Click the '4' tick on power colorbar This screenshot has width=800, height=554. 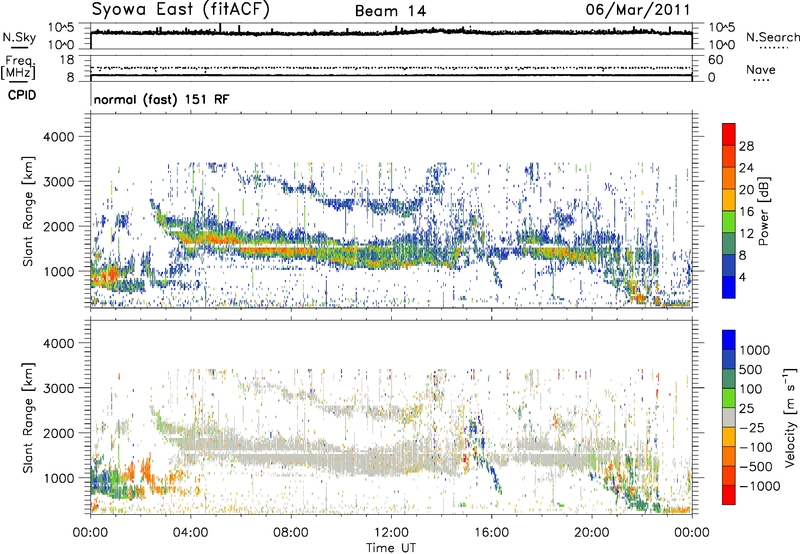coord(742,277)
